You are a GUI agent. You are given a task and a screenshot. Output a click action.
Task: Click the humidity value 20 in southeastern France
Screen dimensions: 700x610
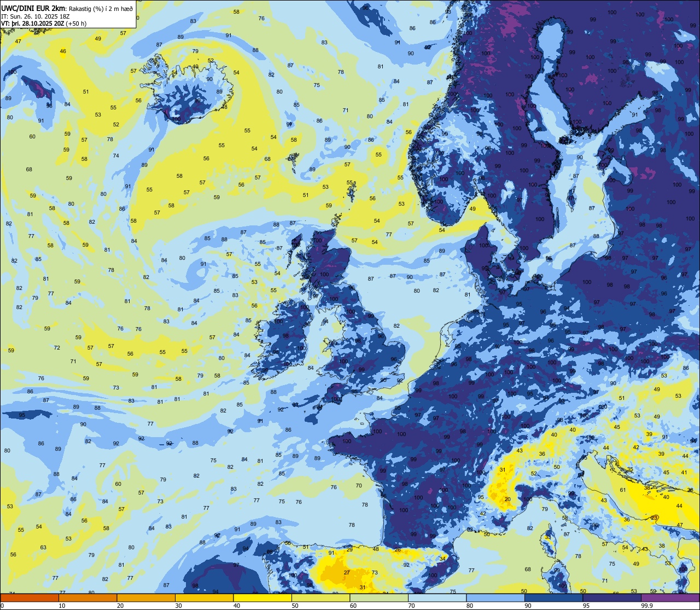(507, 499)
